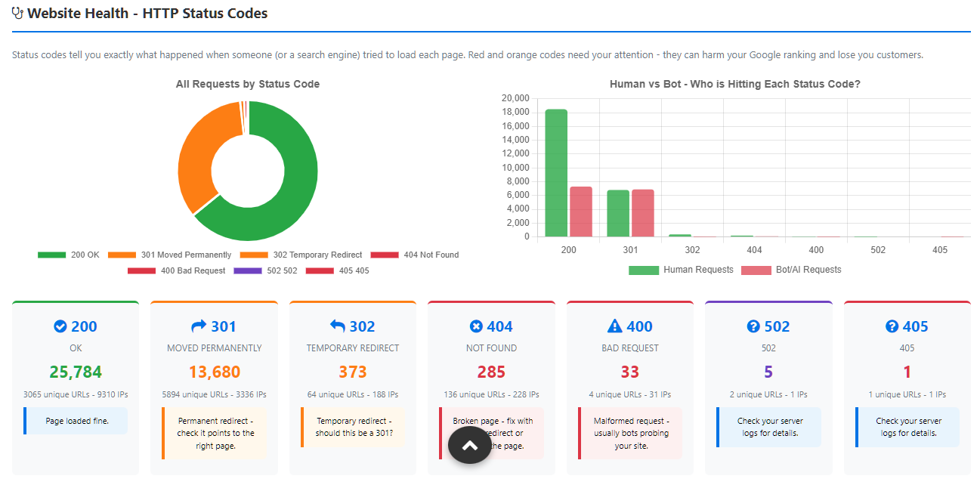This screenshot has height=482, width=980.
Task: Click the 13,680 count on 301 card
Action: click(x=214, y=372)
